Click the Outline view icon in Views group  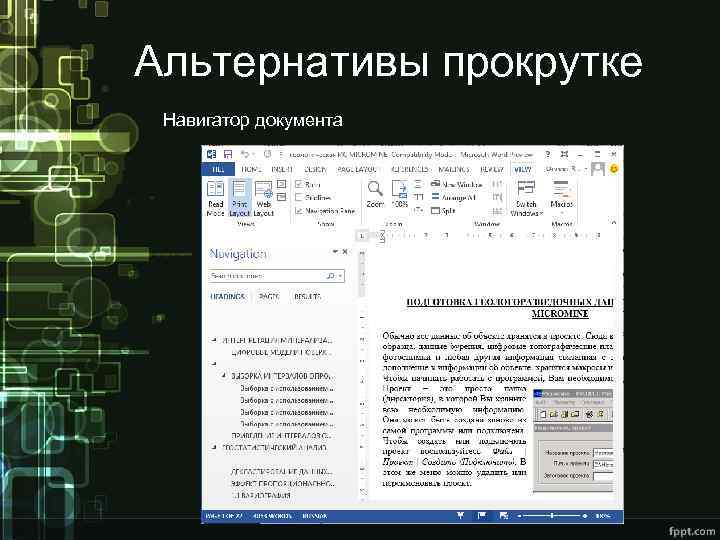coord(281,185)
